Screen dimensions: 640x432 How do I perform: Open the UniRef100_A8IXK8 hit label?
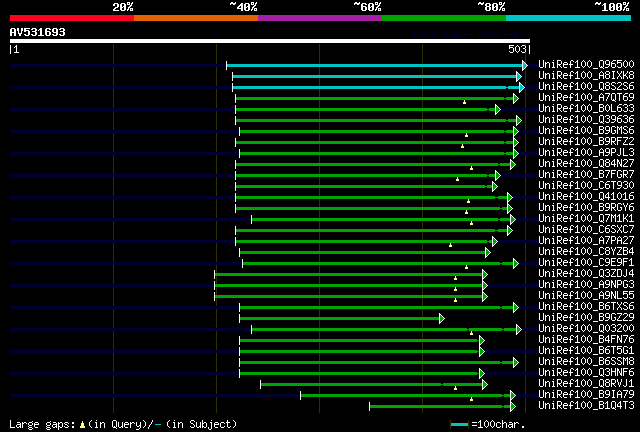(586, 76)
